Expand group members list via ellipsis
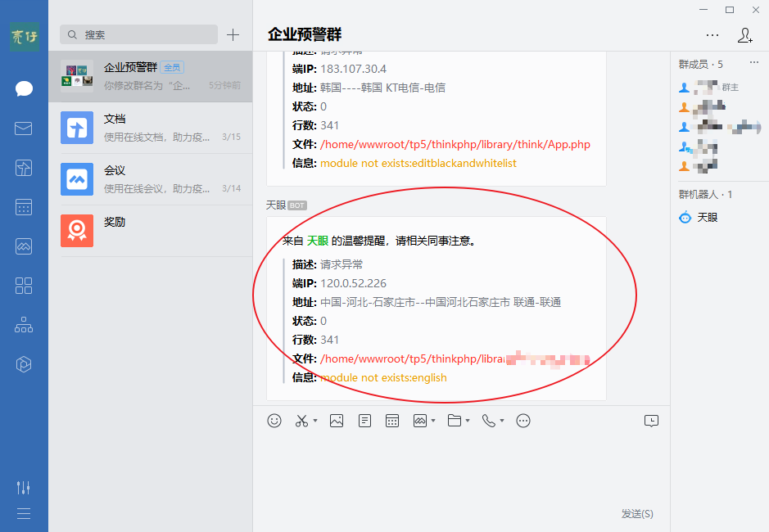This screenshot has width=769, height=532. 755,61
